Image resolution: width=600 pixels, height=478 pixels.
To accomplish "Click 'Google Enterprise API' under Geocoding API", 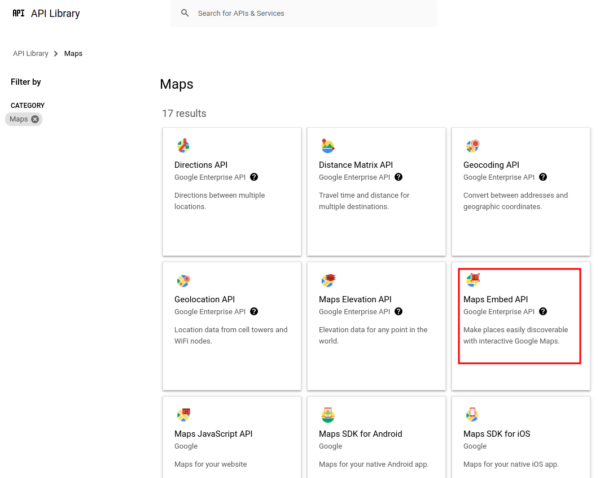I will pyautogui.click(x=499, y=177).
